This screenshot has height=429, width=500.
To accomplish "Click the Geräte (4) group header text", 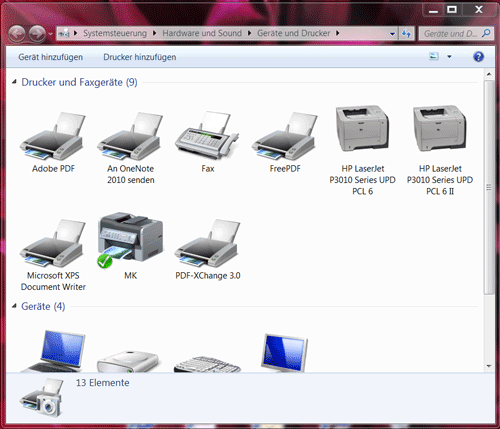I will 43,306.
